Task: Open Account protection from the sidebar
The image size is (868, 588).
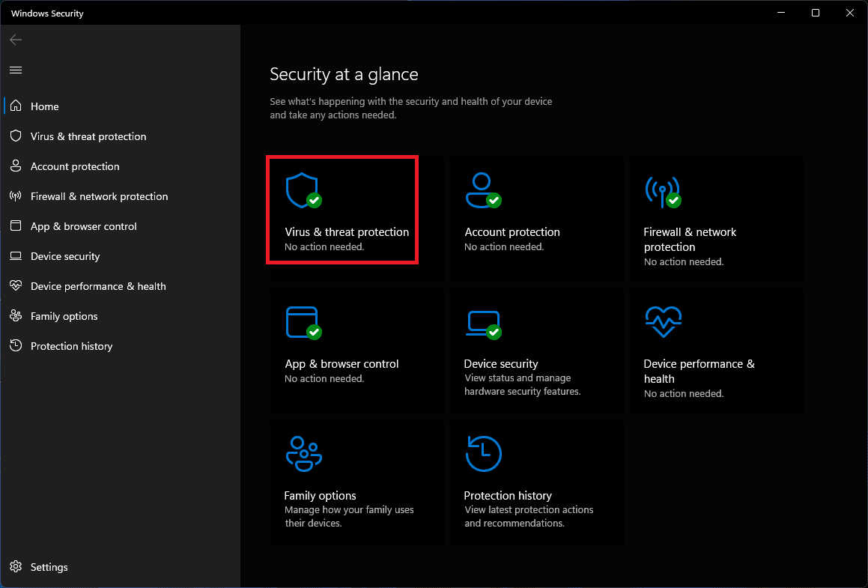Action: coord(74,166)
